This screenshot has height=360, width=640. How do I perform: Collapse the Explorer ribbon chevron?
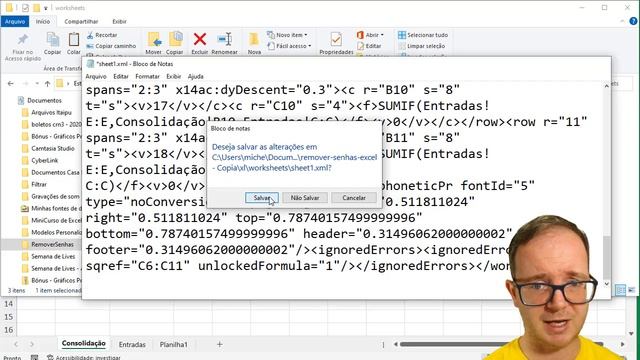tap(622, 21)
